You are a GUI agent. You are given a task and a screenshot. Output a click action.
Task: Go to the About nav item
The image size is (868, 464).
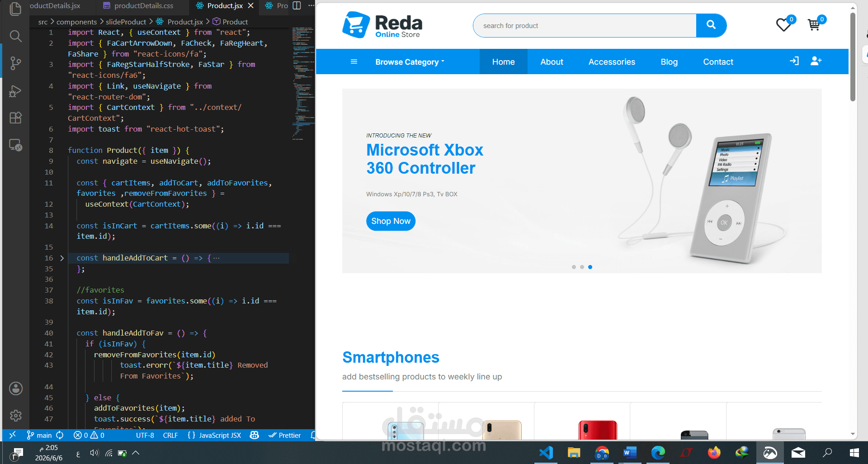552,62
